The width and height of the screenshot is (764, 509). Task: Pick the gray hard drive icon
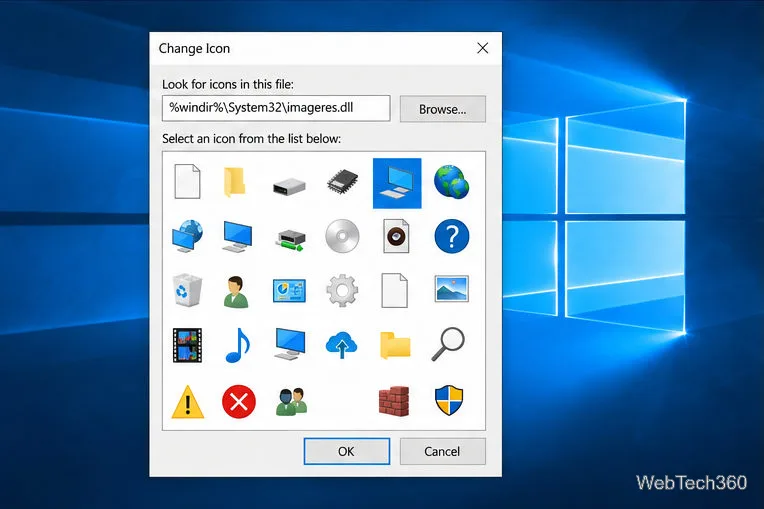[x=289, y=186]
